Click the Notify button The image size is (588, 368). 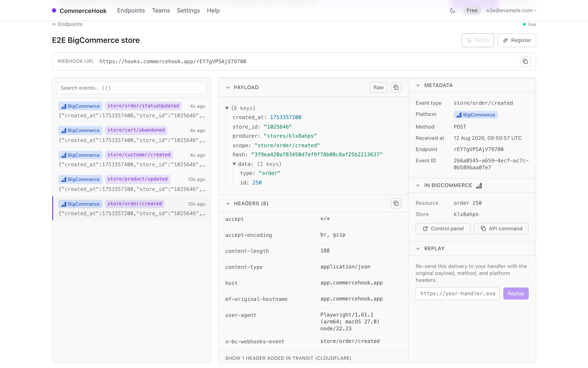[478, 40]
